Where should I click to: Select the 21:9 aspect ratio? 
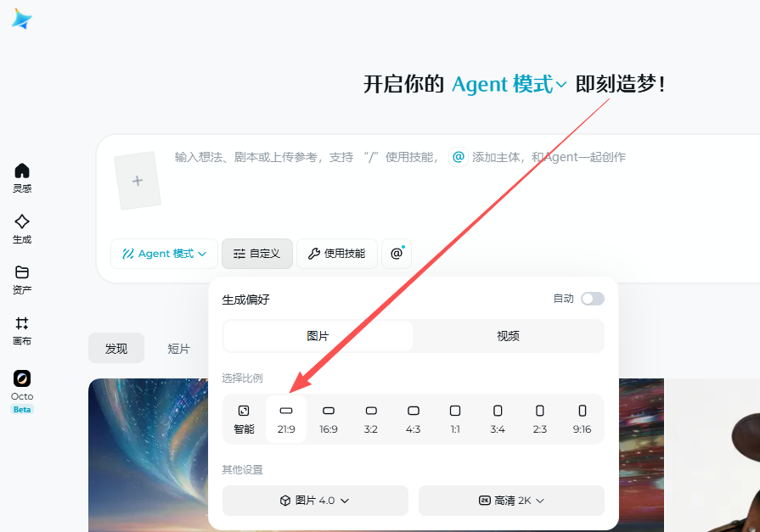click(286, 419)
